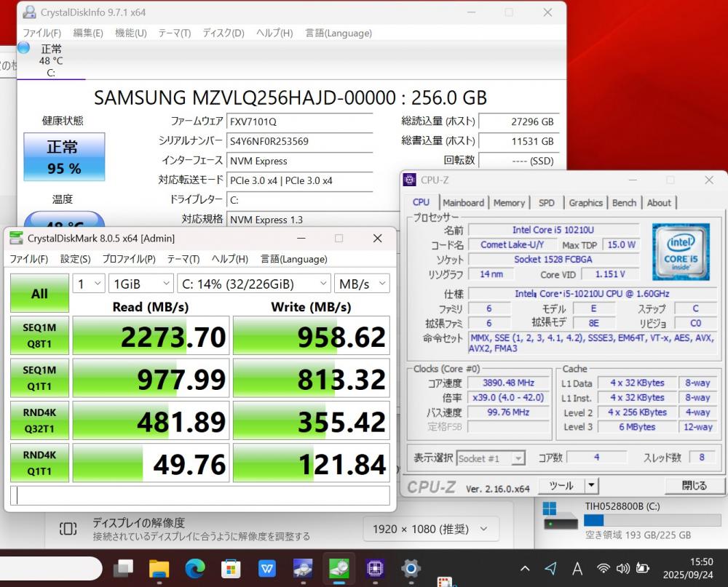The width and height of the screenshot is (728, 587).
Task: Expand the 1GiB test size dropdown
Action: [141, 284]
